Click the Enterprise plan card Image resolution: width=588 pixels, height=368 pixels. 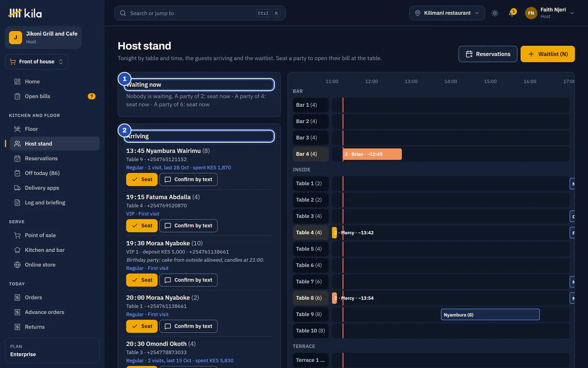(52, 350)
